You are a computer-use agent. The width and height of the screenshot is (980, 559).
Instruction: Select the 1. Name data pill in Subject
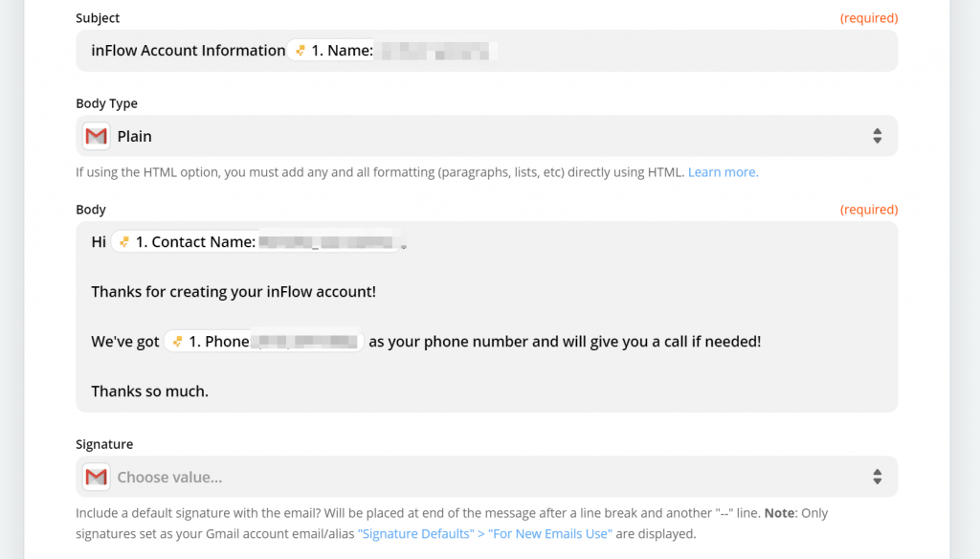tap(392, 51)
